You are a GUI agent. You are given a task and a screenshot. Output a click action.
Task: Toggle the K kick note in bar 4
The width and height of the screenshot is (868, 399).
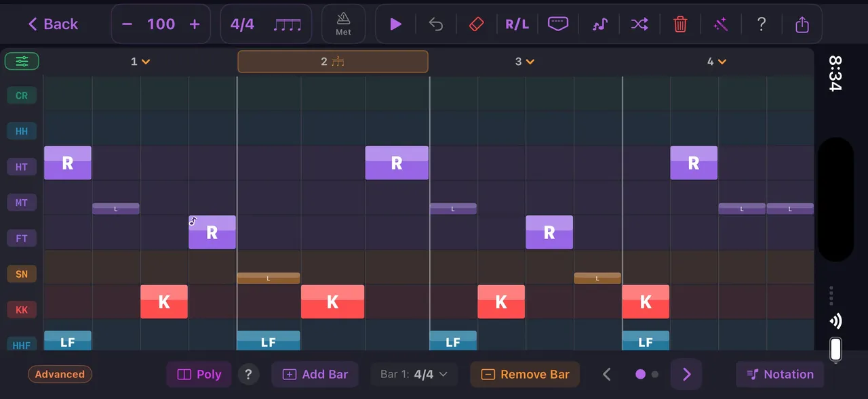tap(646, 302)
